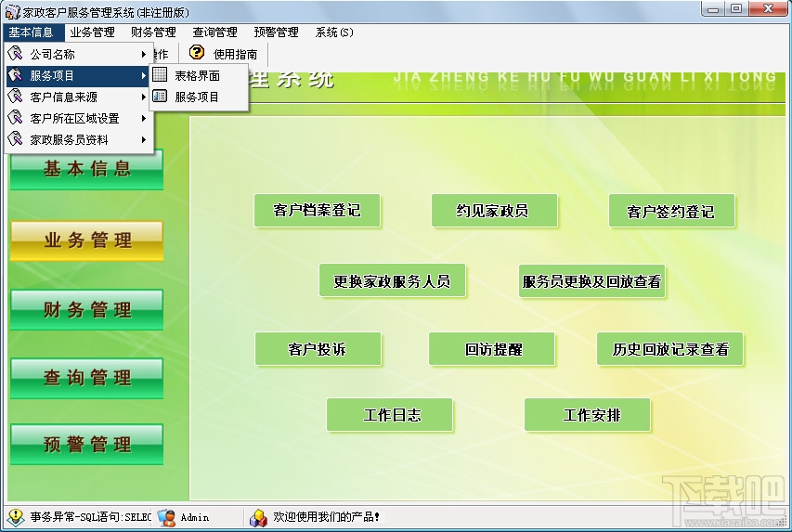Open 更换家政服务人员

coord(392,280)
